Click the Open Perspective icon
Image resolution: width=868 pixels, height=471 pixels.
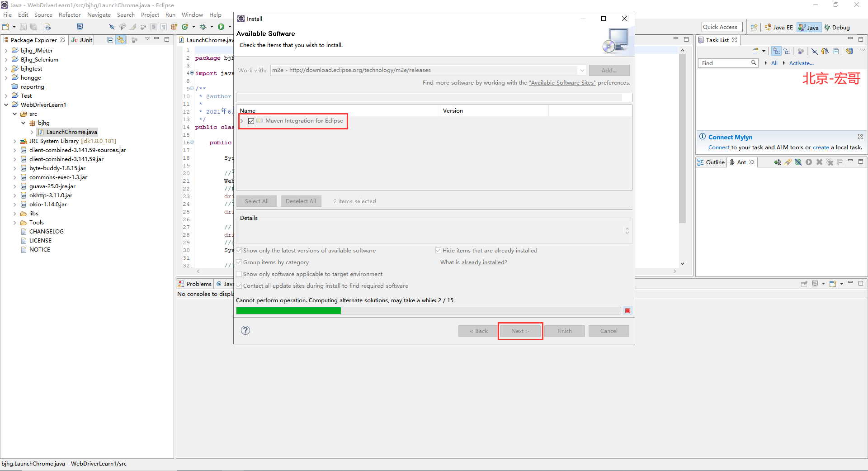[754, 27]
